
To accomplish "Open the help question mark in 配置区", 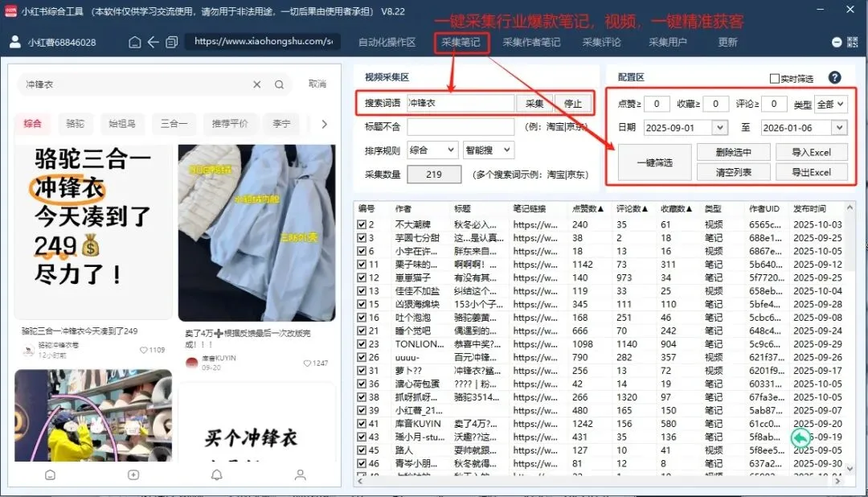I will [833, 76].
